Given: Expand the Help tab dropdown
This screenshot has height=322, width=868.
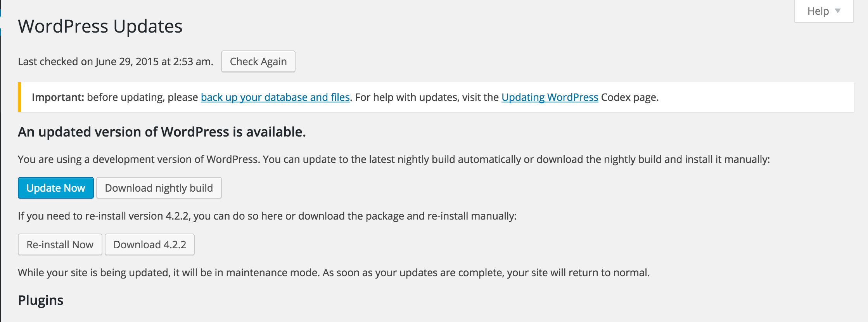Looking at the screenshot, I should click(x=824, y=11).
